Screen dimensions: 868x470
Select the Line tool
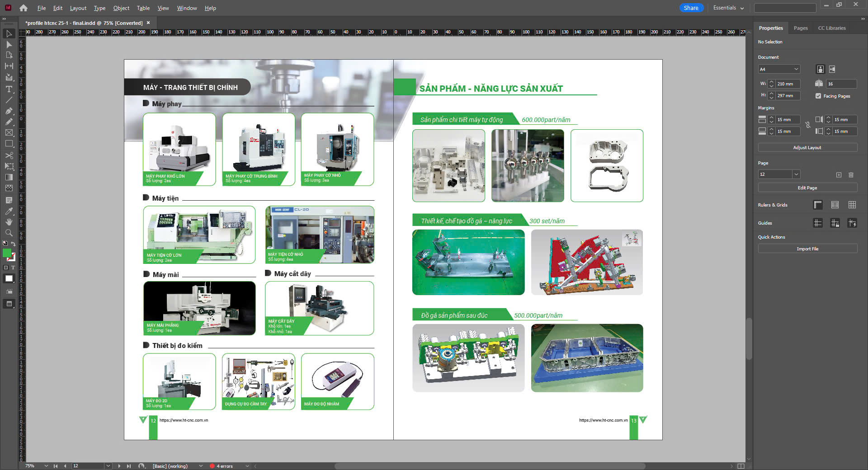tap(9, 100)
